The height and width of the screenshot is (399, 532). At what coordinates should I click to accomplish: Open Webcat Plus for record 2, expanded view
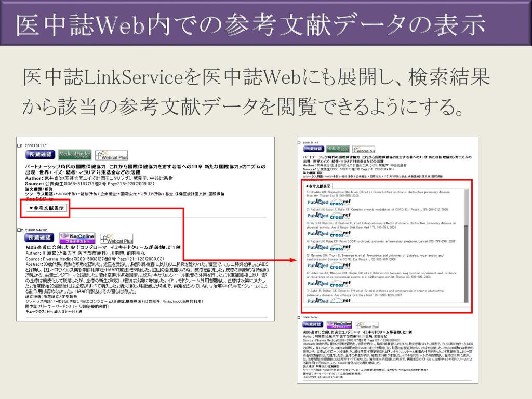pos(367,325)
